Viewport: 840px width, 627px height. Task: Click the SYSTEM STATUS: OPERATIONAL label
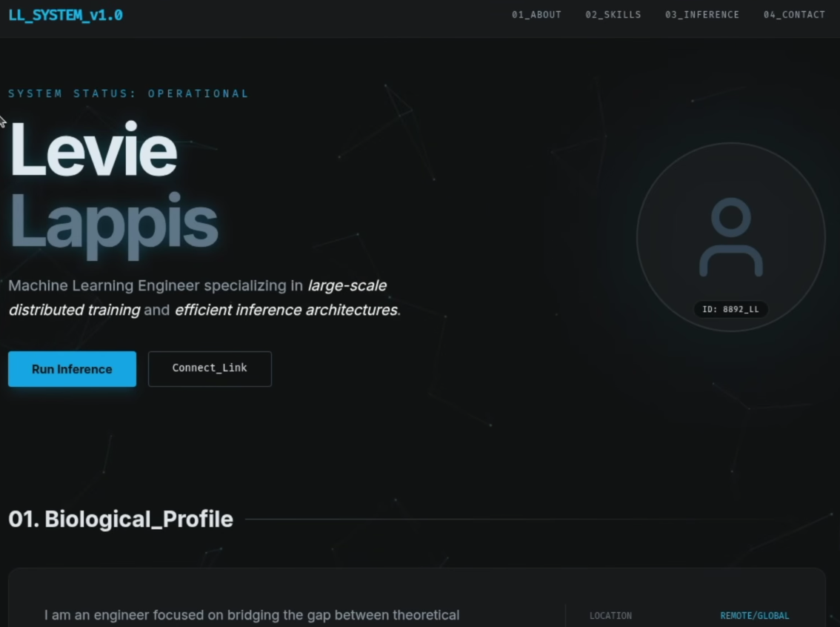tap(128, 93)
